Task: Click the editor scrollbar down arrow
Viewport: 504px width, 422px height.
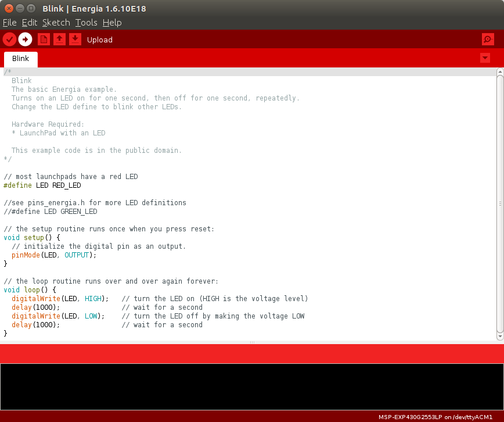Action: [500, 336]
